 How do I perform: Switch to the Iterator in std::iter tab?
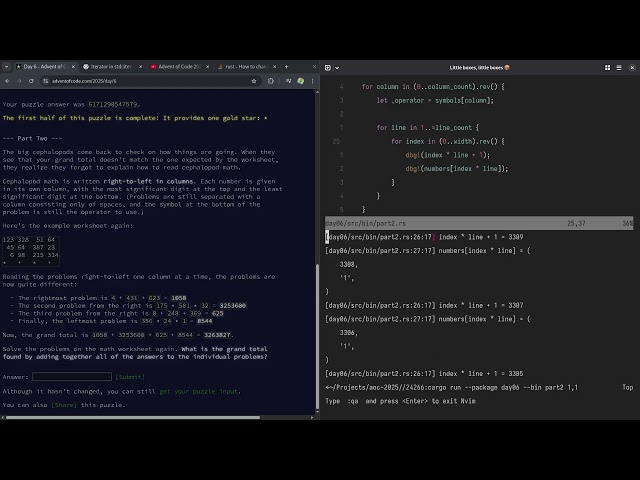tap(108, 66)
